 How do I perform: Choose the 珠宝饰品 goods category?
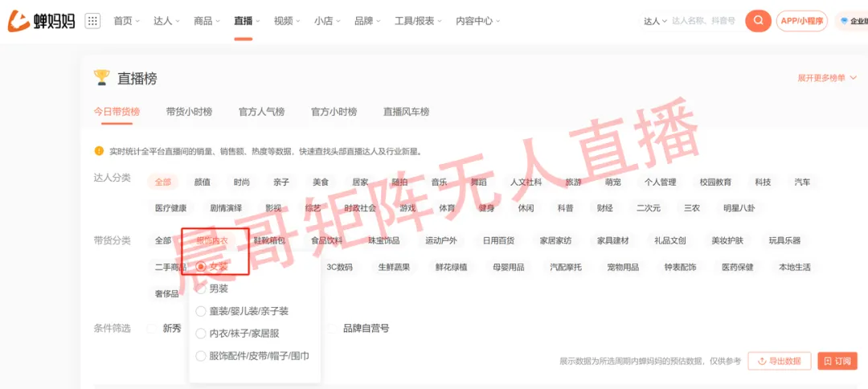(x=383, y=240)
